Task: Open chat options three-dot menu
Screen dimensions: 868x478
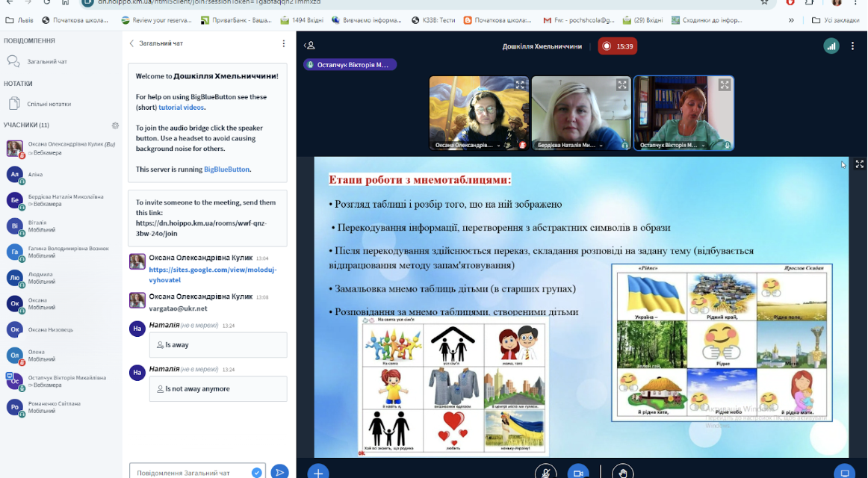Action: pos(283,43)
